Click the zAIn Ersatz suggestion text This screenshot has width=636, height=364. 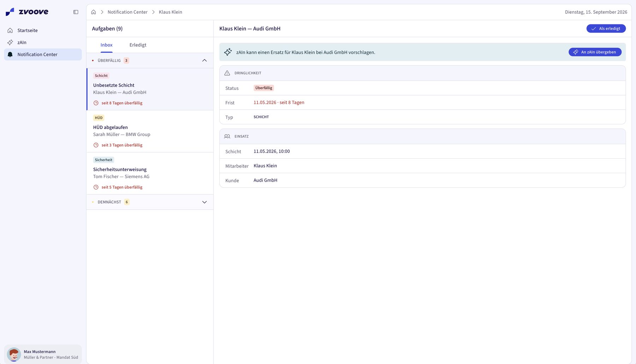[x=306, y=52]
